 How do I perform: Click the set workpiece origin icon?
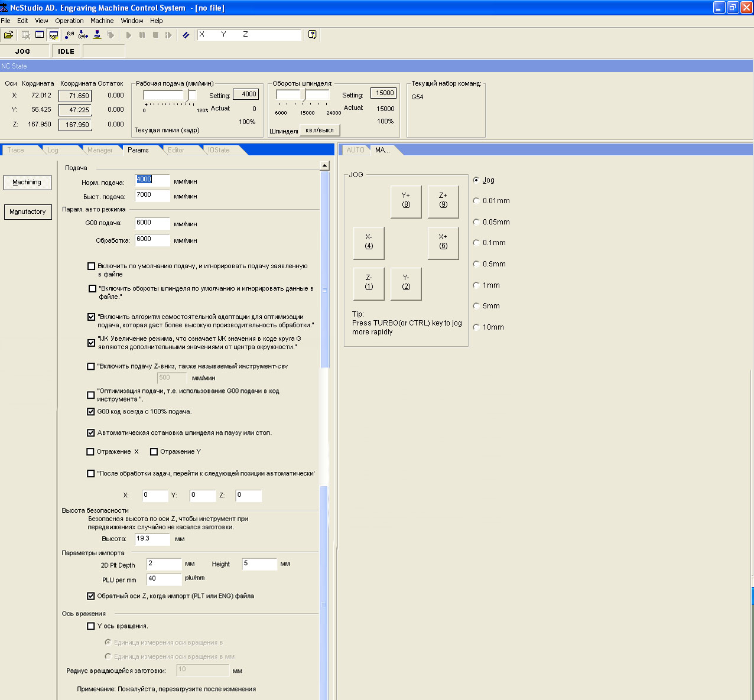(83, 35)
